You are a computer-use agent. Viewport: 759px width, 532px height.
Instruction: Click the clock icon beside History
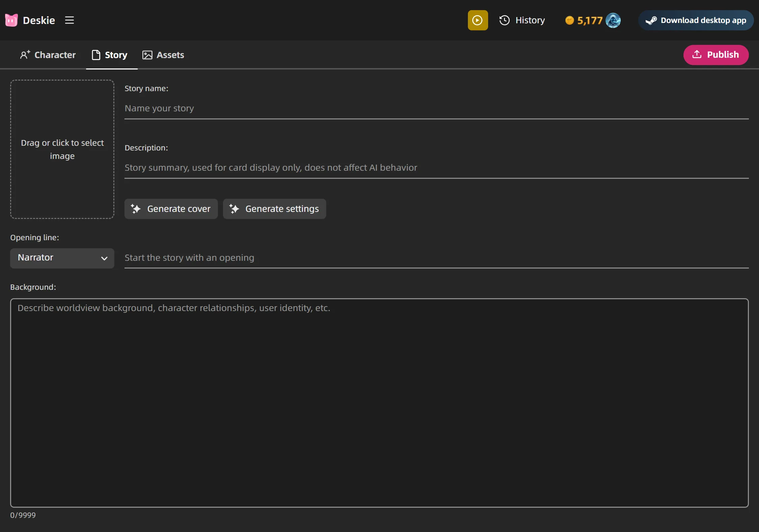[x=504, y=20]
